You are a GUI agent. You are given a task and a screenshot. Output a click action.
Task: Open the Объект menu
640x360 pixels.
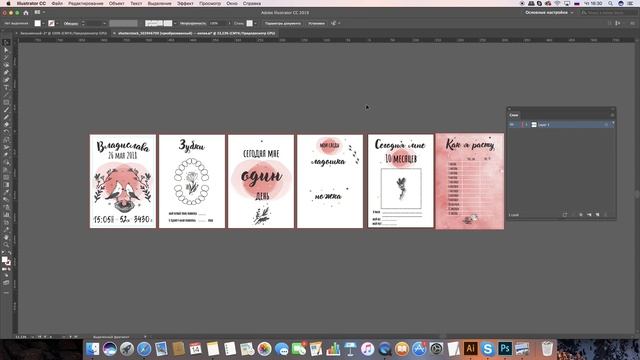116,3
